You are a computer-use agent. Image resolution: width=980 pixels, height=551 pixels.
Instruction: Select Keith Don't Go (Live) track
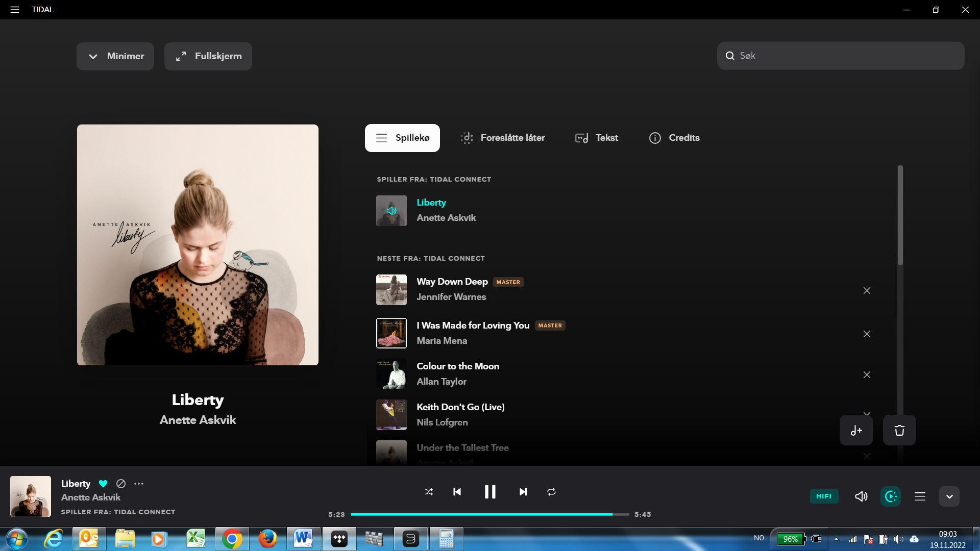460,407
